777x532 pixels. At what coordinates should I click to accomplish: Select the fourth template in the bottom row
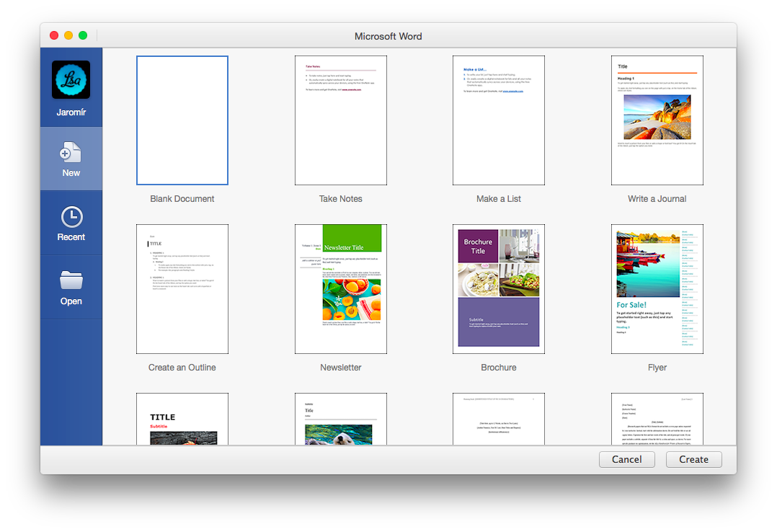pyautogui.click(x=657, y=418)
